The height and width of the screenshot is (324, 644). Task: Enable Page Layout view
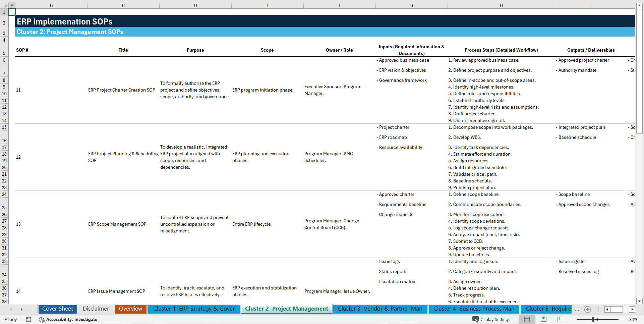[543, 319]
